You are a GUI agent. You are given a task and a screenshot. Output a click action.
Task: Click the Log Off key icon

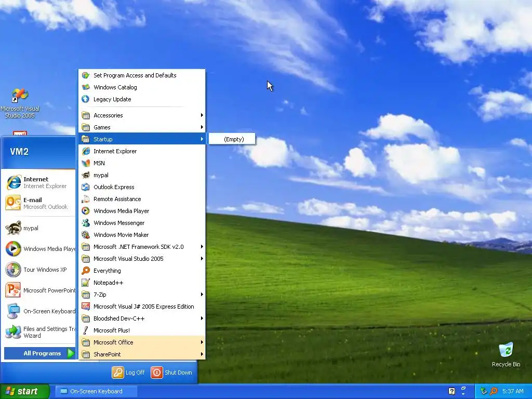[118, 373]
